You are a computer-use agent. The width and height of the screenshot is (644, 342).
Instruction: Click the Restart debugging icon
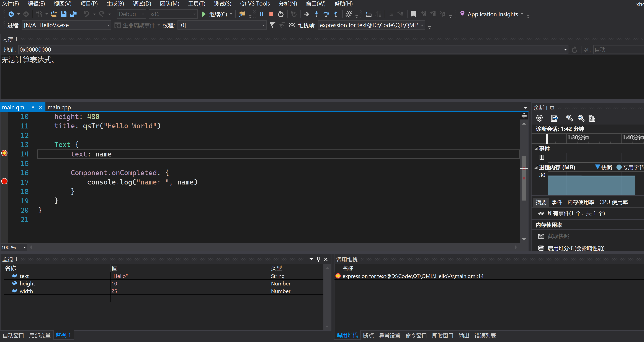tap(281, 14)
